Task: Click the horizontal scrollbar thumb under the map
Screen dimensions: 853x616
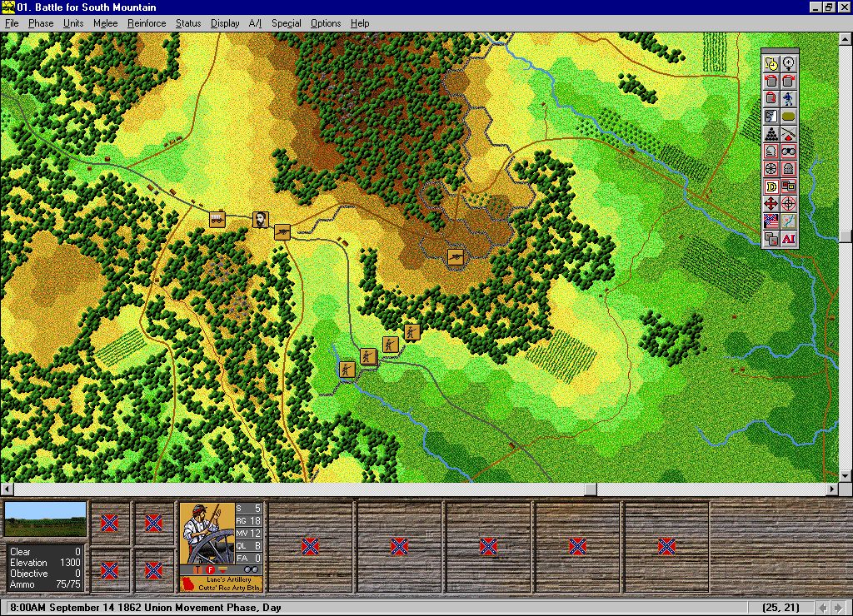Action: [591, 489]
